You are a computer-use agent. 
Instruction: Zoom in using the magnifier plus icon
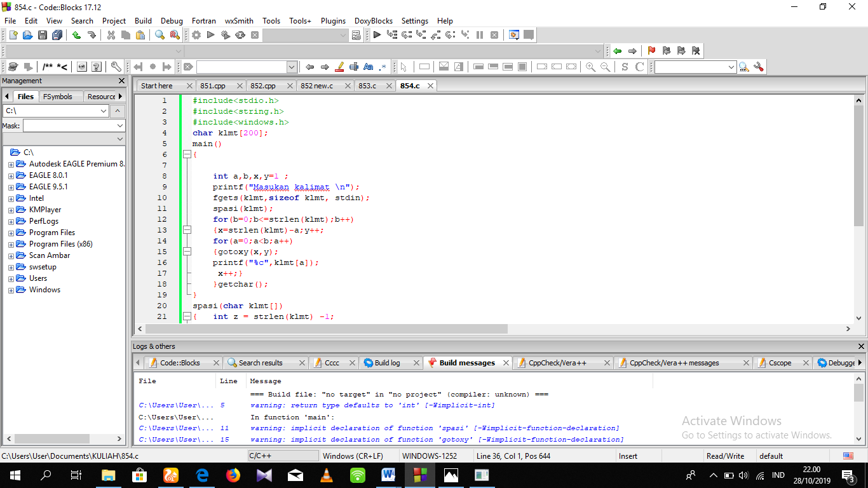pyautogui.click(x=590, y=67)
